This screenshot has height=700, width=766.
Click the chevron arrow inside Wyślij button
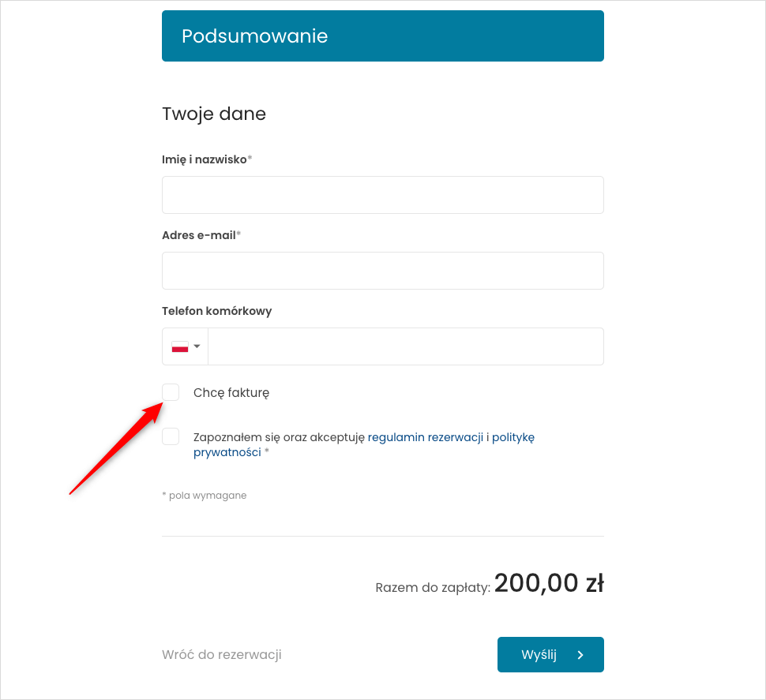point(580,655)
